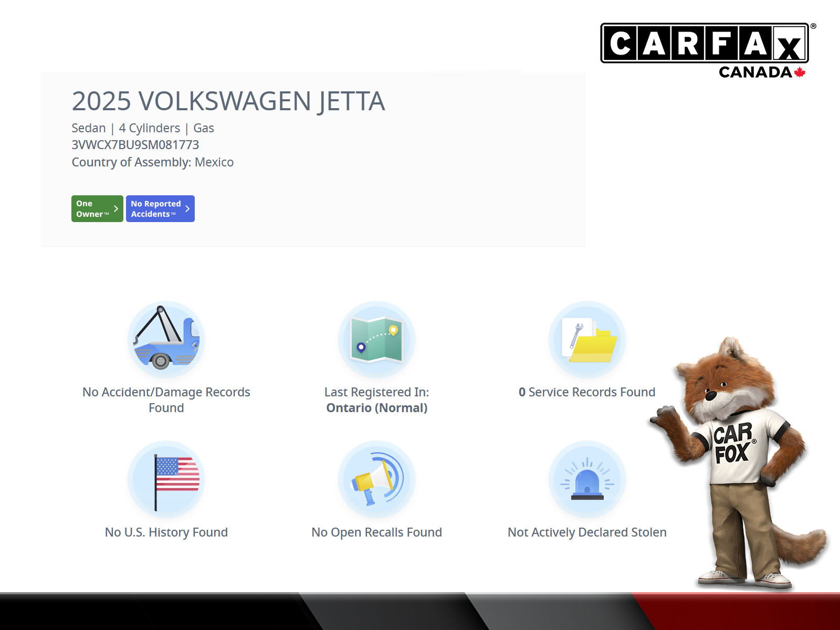Click 0 Service Records Found text
Viewport: 840px width, 630px height.
click(x=587, y=392)
